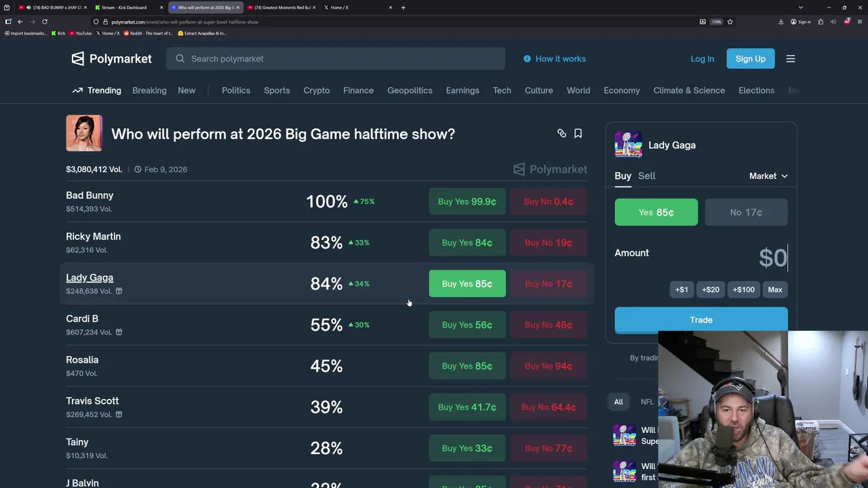The width and height of the screenshot is (868, 488).
Task: Switch to the Sell tab in trade panel
Action: (647, 176)
